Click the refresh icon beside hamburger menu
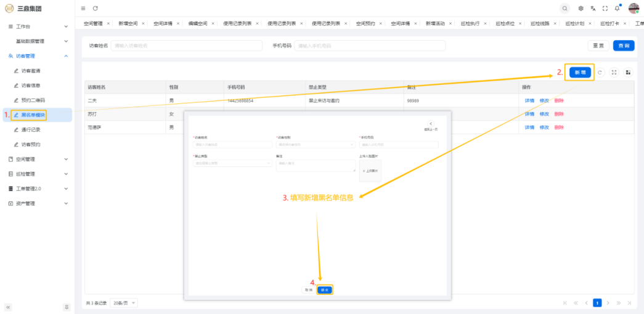Screen dimensions: 644x314 [x=95, y=8]
